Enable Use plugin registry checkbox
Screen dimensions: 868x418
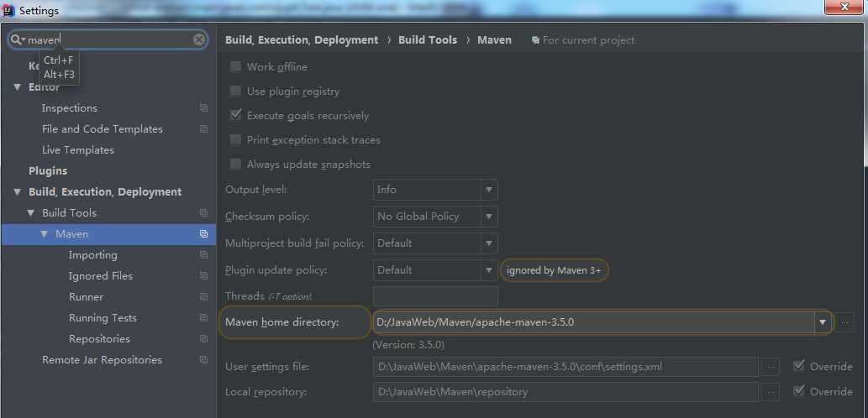coord(236,91)
